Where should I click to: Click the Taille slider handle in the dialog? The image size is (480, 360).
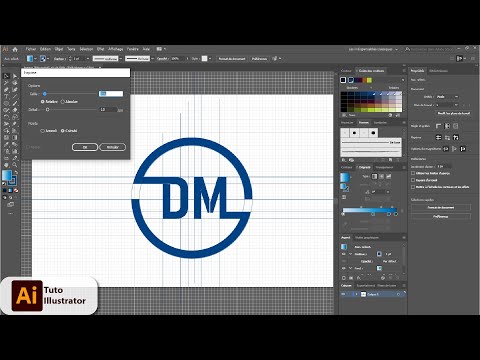point(45,94)
